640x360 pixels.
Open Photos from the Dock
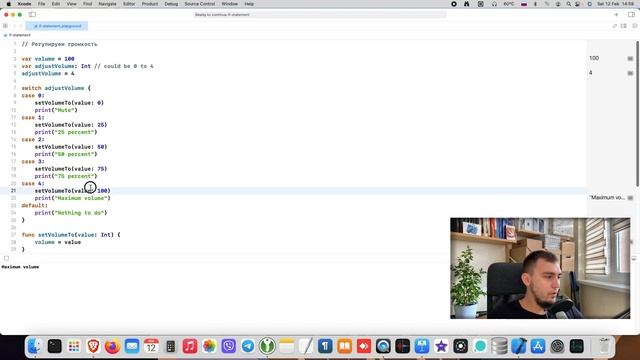209,347
